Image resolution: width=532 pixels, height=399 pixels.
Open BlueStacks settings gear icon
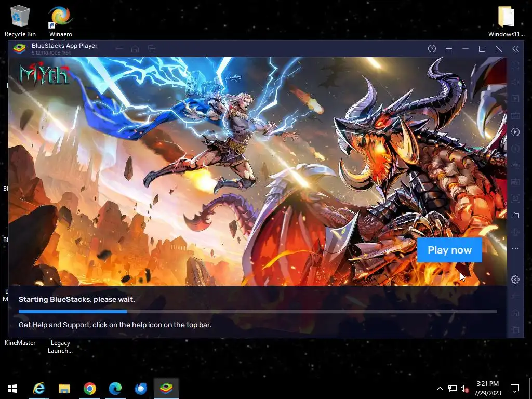[515, 279]
